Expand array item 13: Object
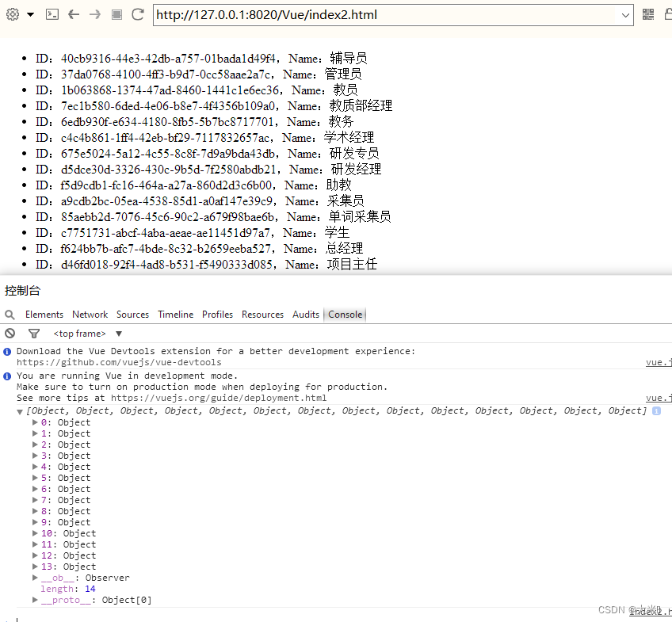 point(35,567)
